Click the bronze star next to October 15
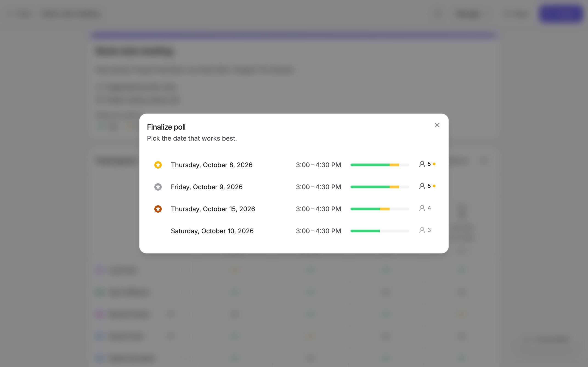Image resolution: width=588 pixels, height=367 pixels. (158, 209)
